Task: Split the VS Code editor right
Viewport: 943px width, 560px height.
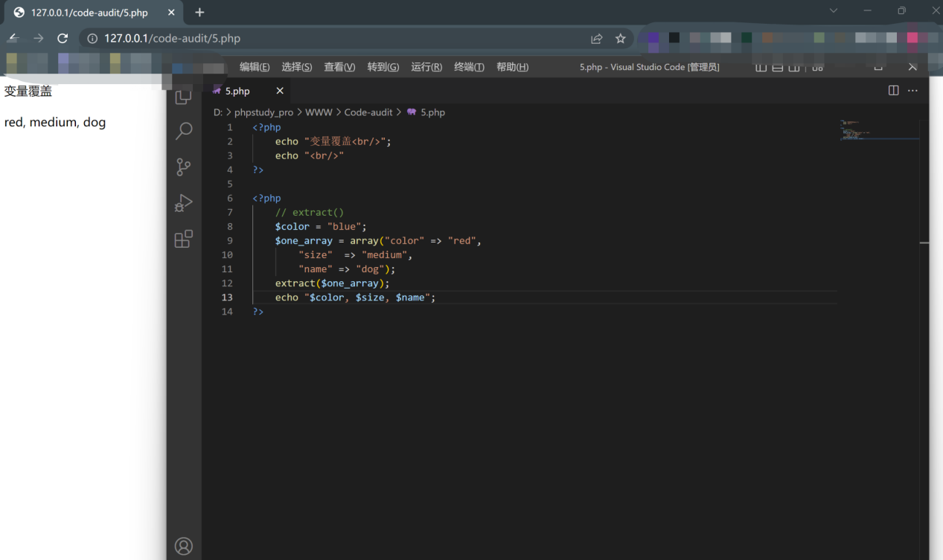Action: (x=893, y=91)
